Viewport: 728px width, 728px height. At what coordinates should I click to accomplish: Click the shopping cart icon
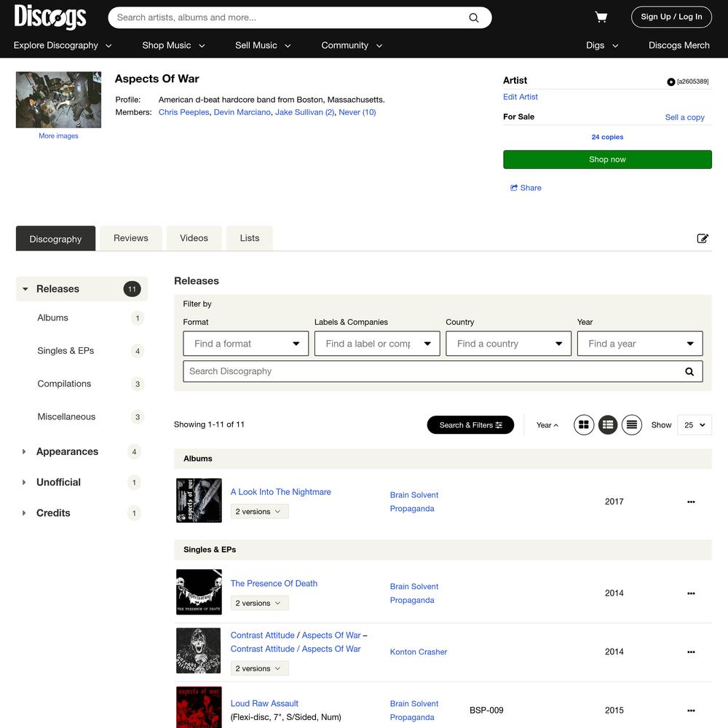pyautogui.click(x=601, y=17)
